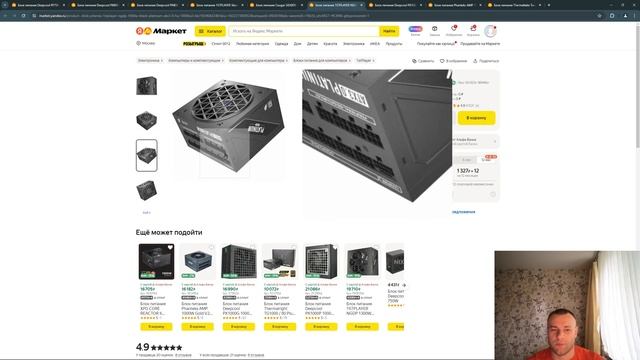Open Phanteks AMP power supply image
640x360 pixels.
[x=198, y=261]
